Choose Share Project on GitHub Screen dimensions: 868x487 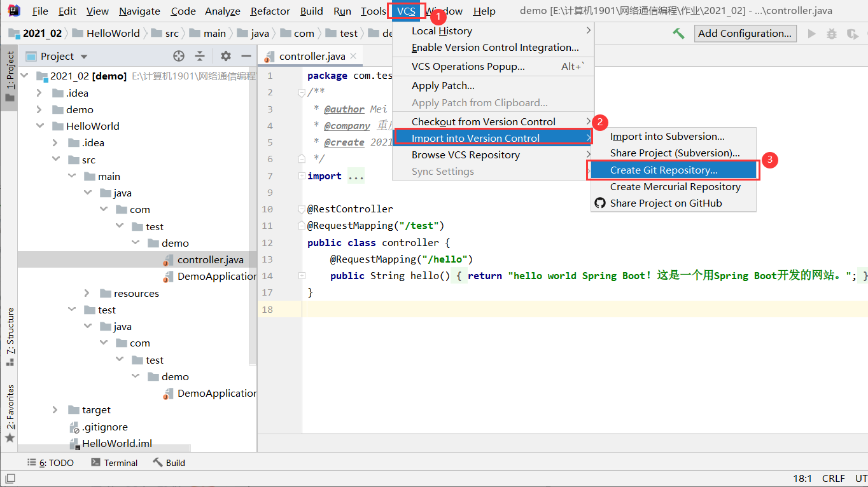(x=674, y=203)
